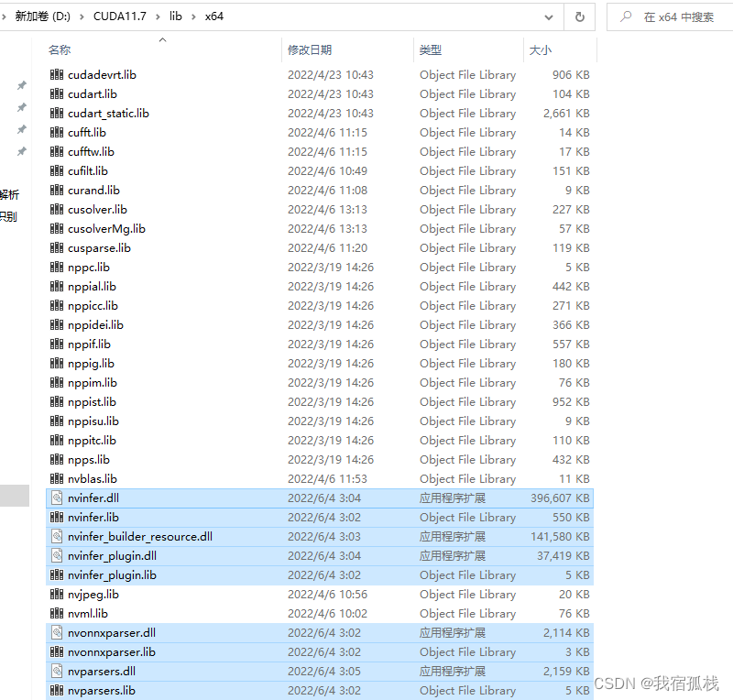The height and width of the screenshot is (700, 733).
Task: Select the nppicc.lib file name
Action: (x=93, y=305)
